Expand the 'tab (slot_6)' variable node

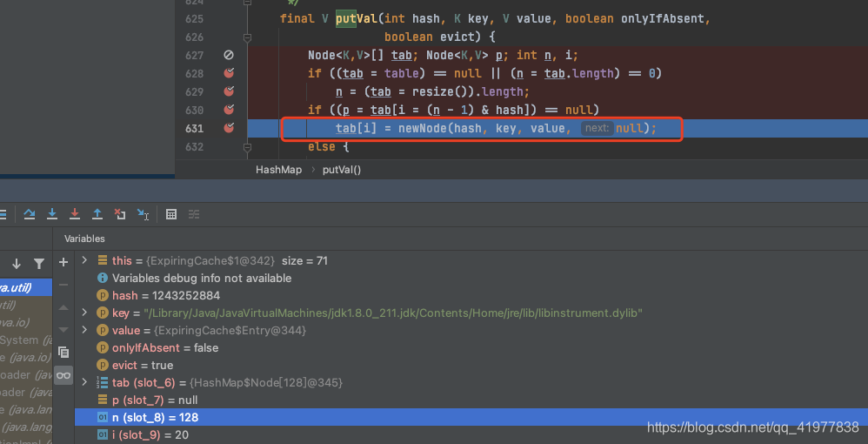point(84,382)
